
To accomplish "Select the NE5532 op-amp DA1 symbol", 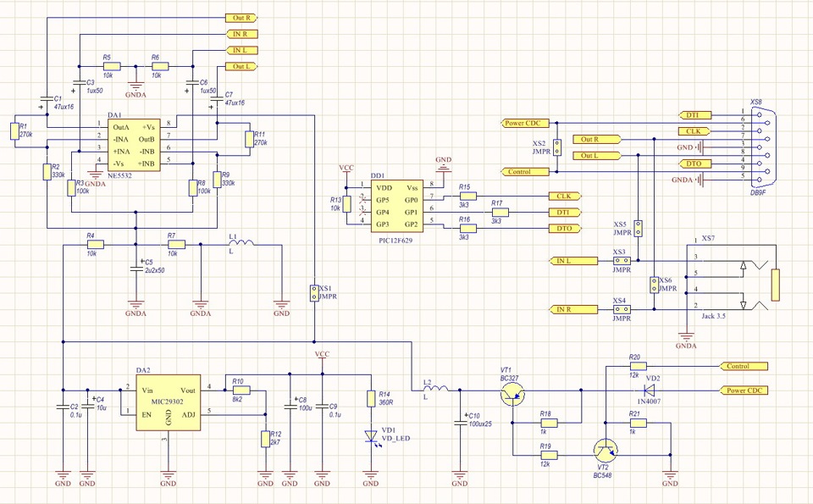I will 135,145.
